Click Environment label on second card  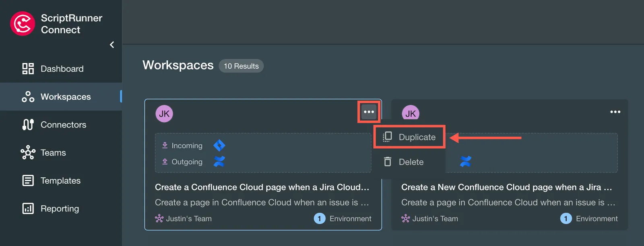coord(597,219)
